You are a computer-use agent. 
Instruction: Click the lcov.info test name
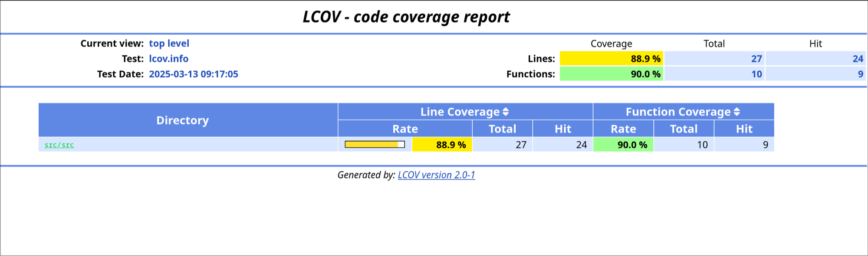[168, 59]
